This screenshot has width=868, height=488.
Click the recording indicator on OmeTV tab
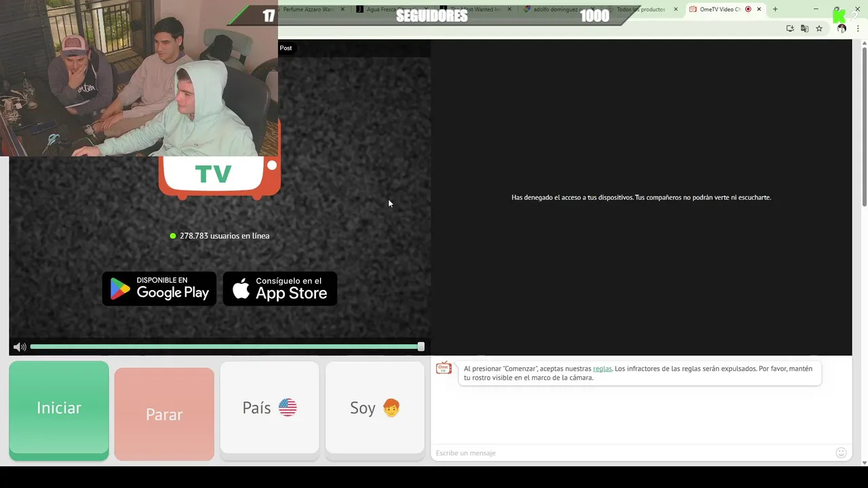(748, 9)
